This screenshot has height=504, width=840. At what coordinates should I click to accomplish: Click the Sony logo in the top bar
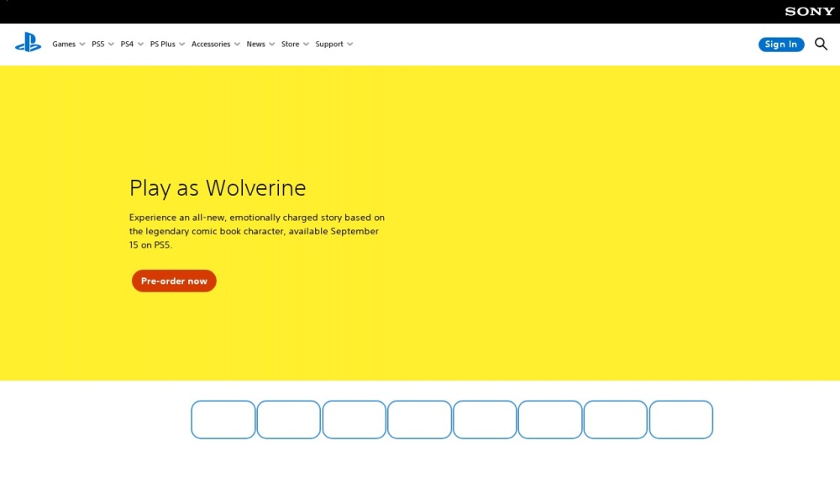coord(810,11)
